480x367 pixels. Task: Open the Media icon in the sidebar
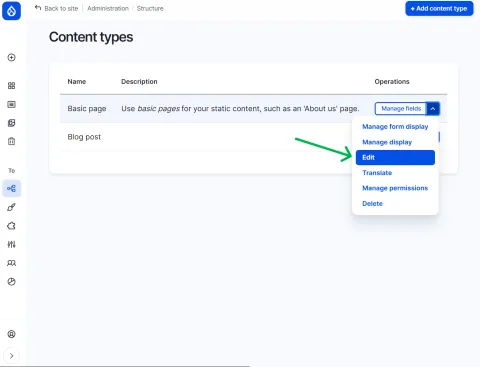(x=11, y=123)
